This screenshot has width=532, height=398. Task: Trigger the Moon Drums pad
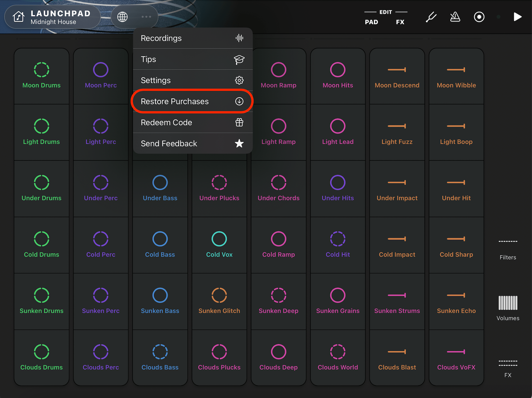[x=42, y=76]
